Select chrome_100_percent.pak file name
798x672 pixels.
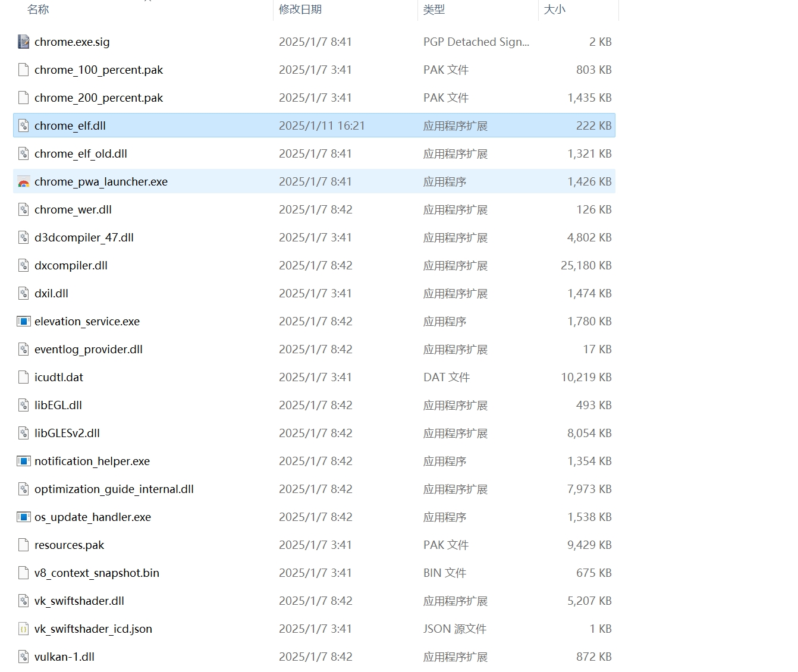99,70
